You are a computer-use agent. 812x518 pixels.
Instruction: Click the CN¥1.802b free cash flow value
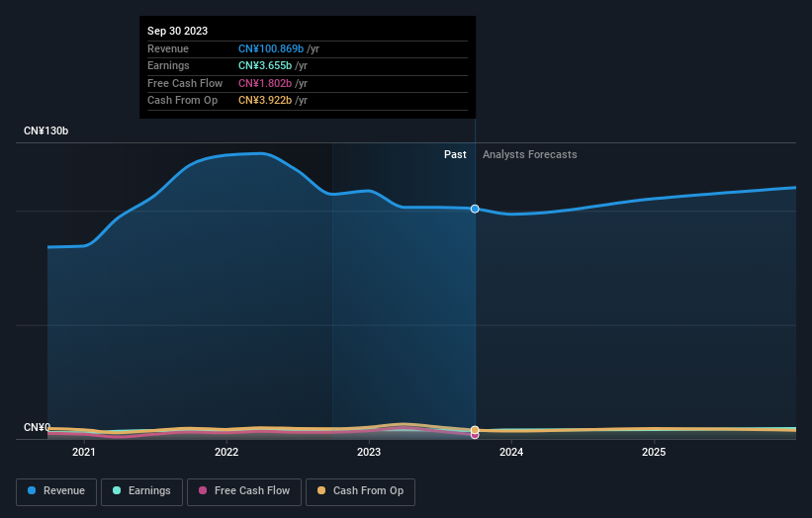coord(265,83)
